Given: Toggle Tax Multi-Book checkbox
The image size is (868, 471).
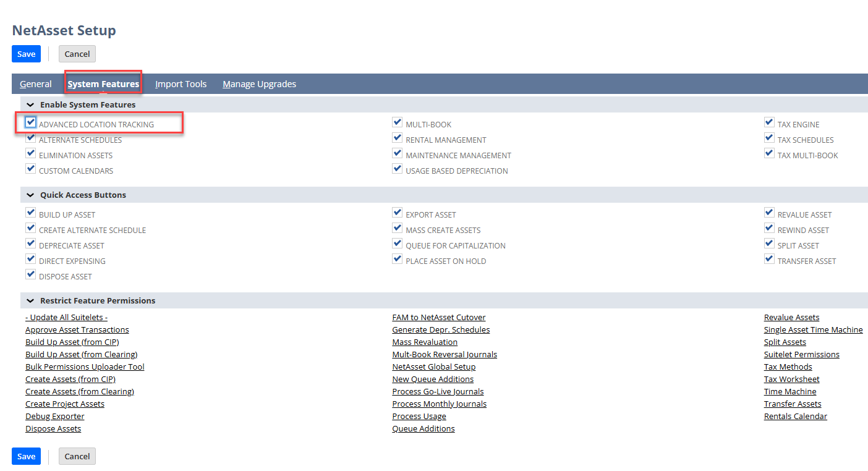Looking at the screenshot, I should click(769, 153).
